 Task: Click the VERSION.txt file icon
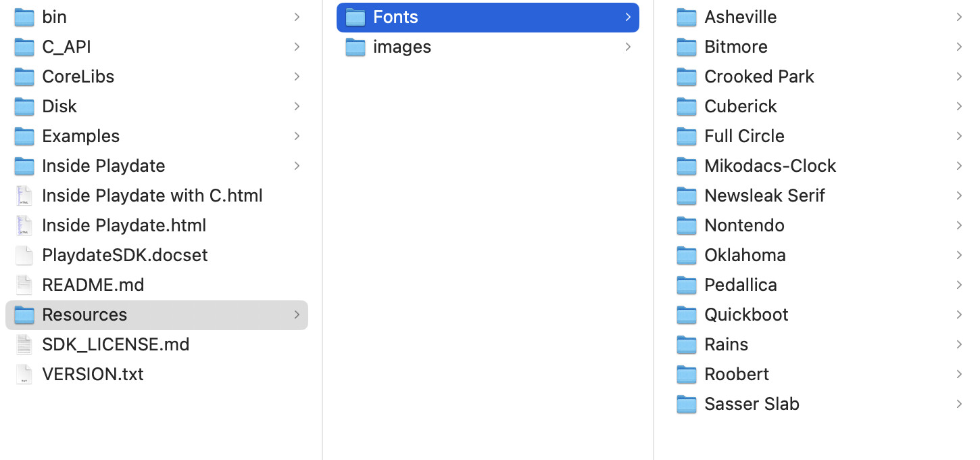pos(24,374)
